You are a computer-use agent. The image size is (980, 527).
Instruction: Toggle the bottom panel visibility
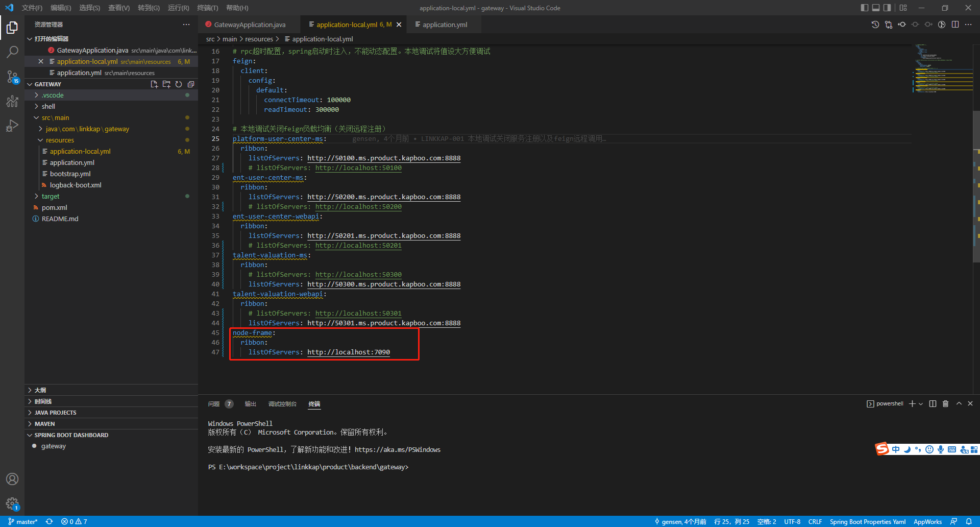[876, 8]
